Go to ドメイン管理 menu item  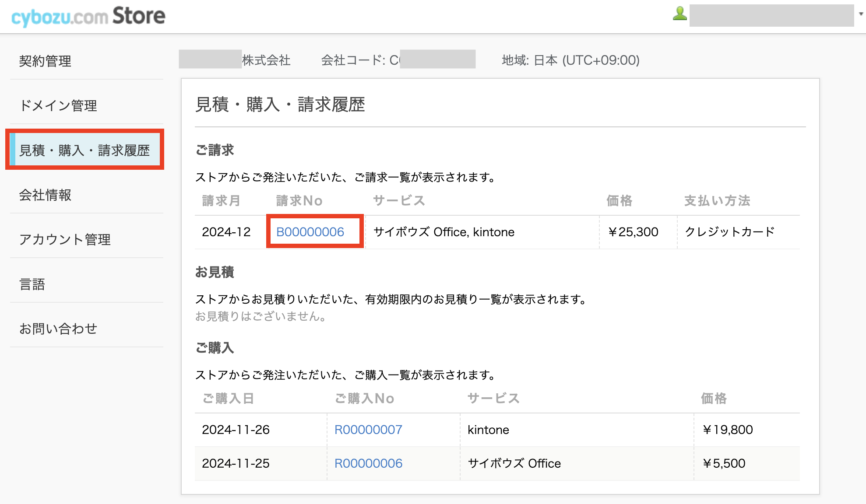(x=58, y=106)
